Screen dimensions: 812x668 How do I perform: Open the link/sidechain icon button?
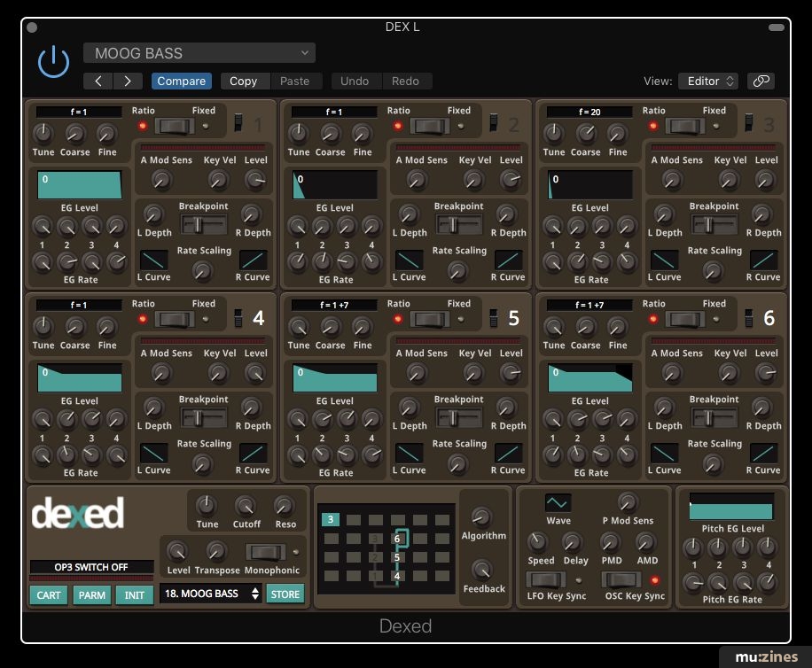(761, 81)
